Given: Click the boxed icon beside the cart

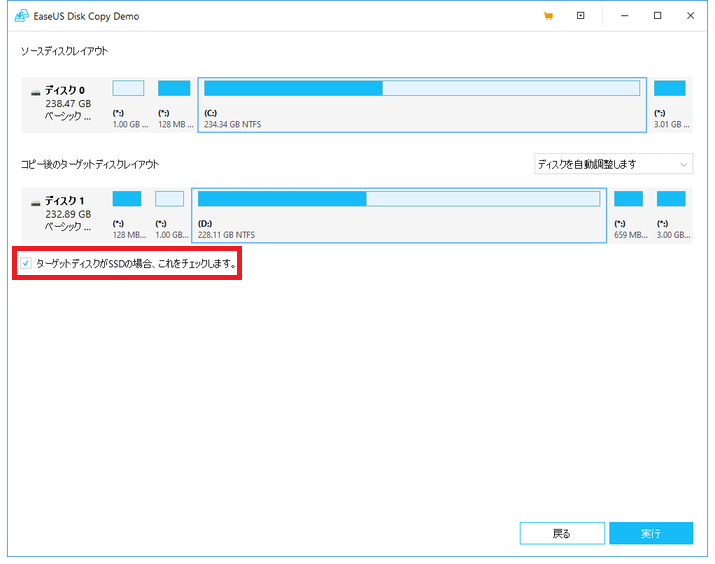Looking at the screenshot, I should (581, 16).
